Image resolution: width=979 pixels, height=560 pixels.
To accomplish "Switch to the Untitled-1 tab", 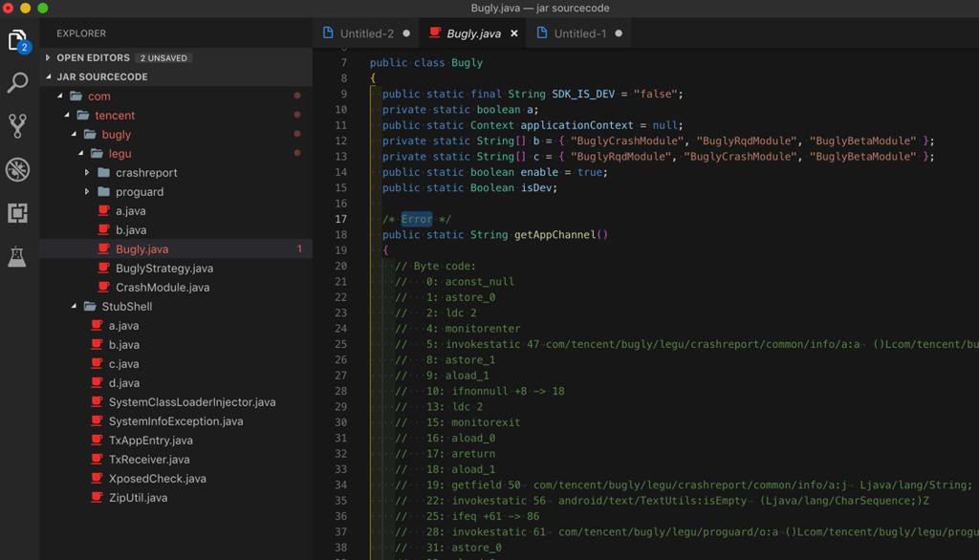I will [579, 33].
